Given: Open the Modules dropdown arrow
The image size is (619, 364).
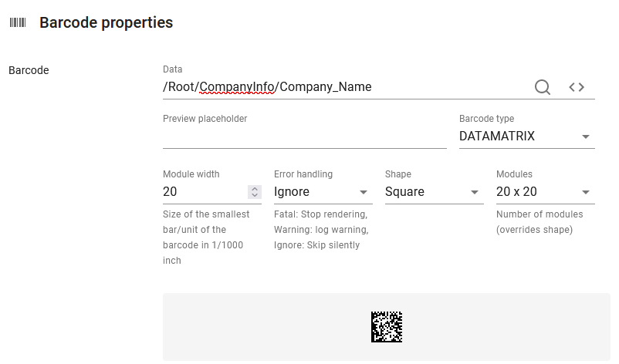Looking at the screenshot, I should tap(586, 193).
